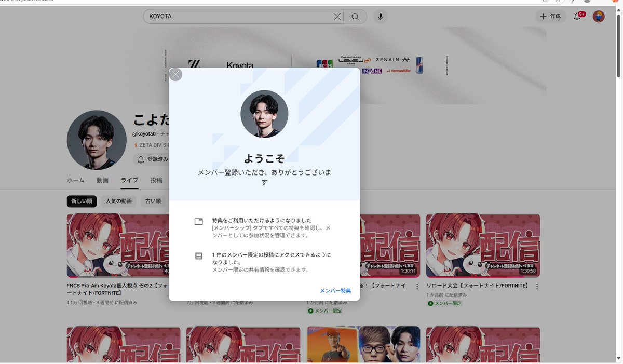Click 4.1万 回視聴 view count text
623x364 pixels.
point(80,302)
